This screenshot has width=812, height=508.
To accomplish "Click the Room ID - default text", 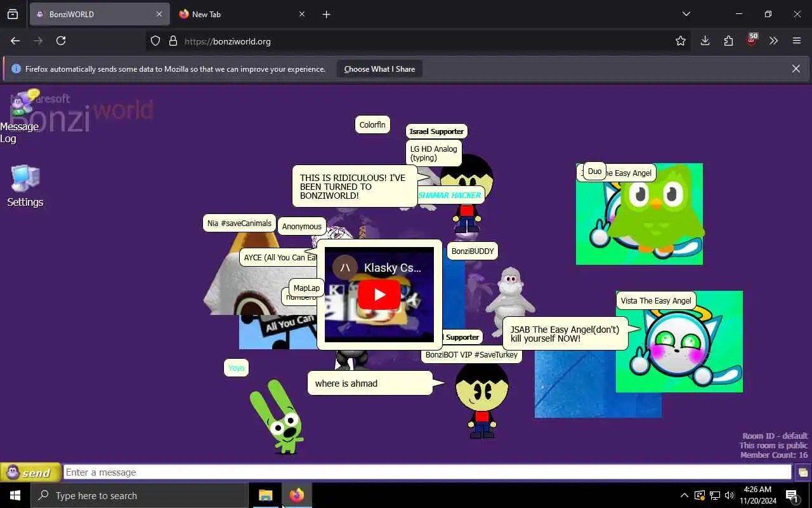I will (775, 436).
